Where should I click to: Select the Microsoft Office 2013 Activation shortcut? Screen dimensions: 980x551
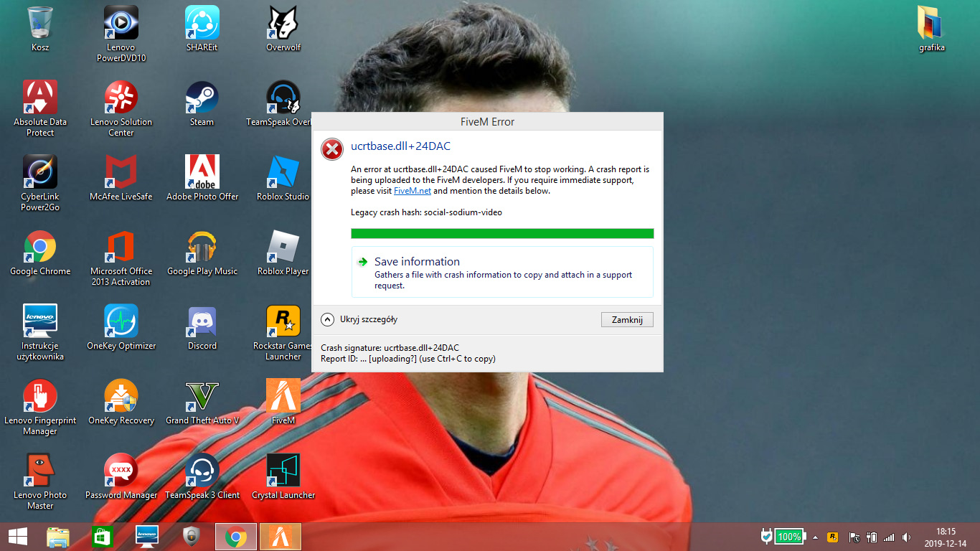[x=121, y=258]
